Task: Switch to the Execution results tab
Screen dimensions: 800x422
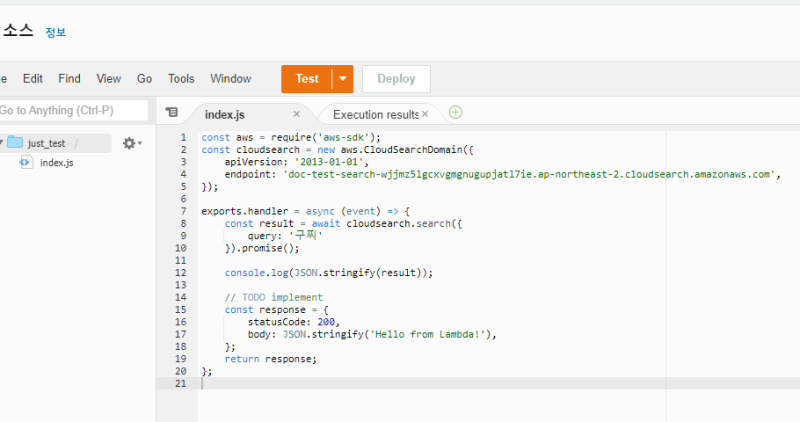Action: coord(375,114)
